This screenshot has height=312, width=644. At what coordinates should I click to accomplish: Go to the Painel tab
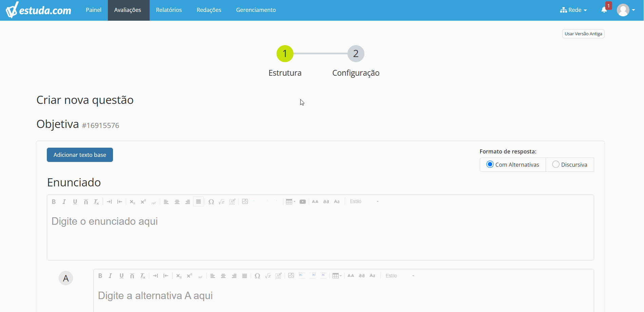94,10
